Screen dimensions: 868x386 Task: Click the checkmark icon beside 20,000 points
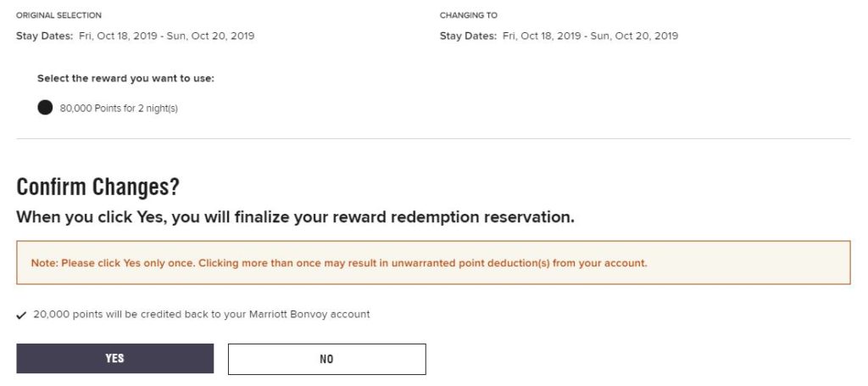point(21,315)
